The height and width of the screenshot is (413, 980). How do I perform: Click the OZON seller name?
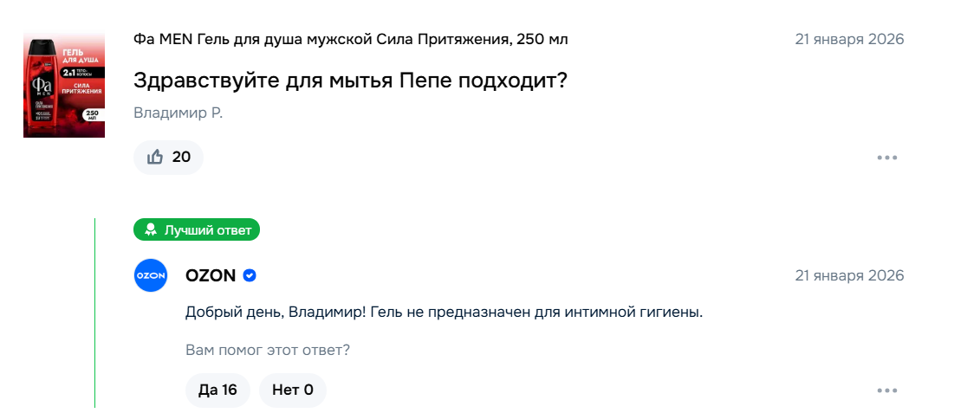211,275
